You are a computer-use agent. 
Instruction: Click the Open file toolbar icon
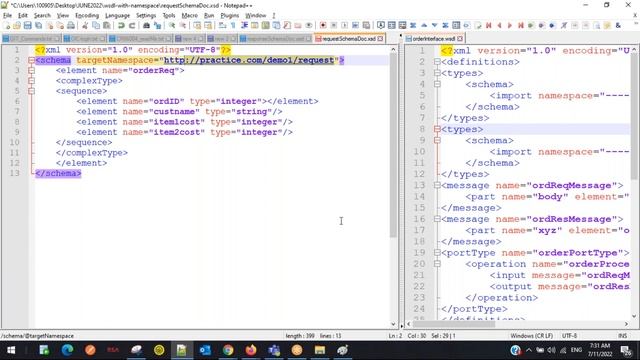click(x=17, y=25)
